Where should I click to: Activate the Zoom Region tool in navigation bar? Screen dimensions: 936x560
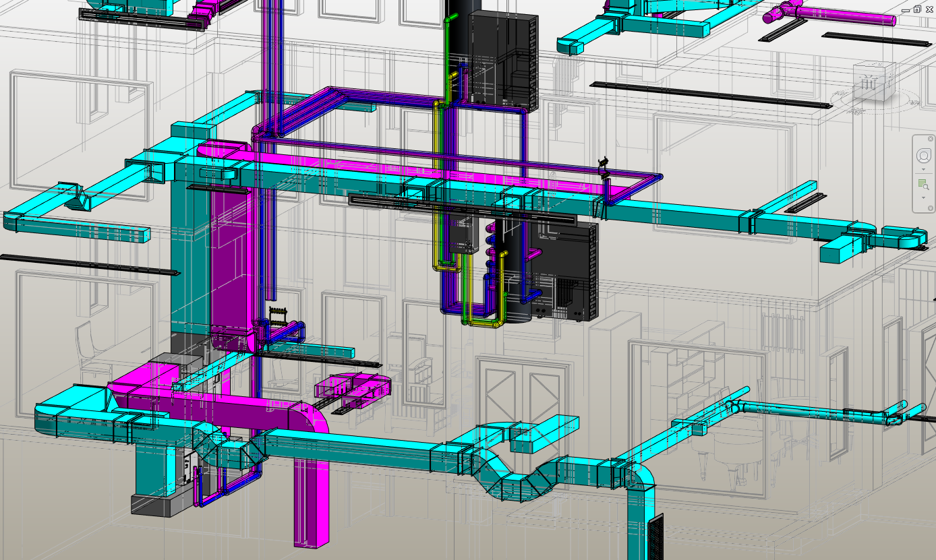coord(923,184)
